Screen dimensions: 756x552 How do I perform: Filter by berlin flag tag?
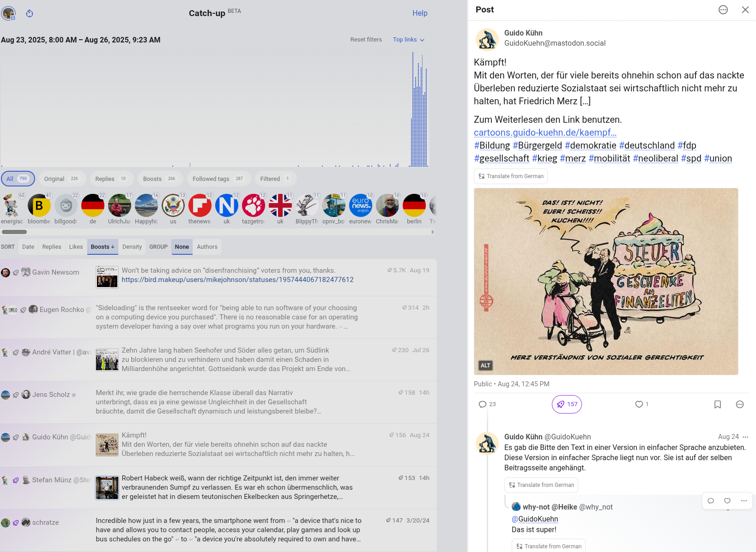[414, 205]
